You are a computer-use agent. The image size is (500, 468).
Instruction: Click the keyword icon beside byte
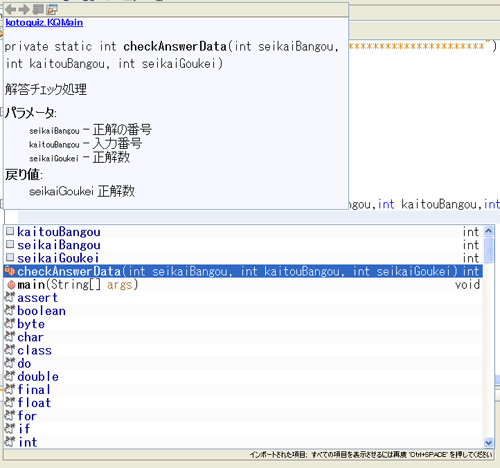[10, 323]
